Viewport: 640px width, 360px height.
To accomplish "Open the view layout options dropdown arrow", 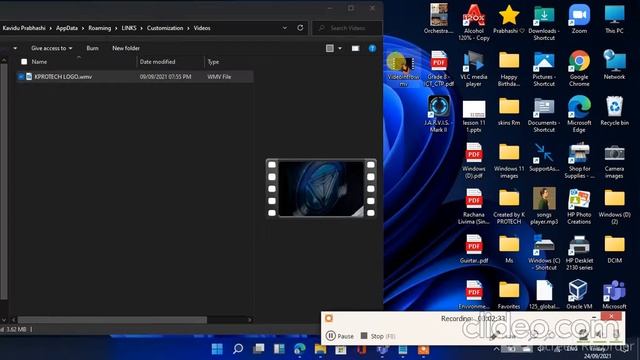I will (340, 48).
